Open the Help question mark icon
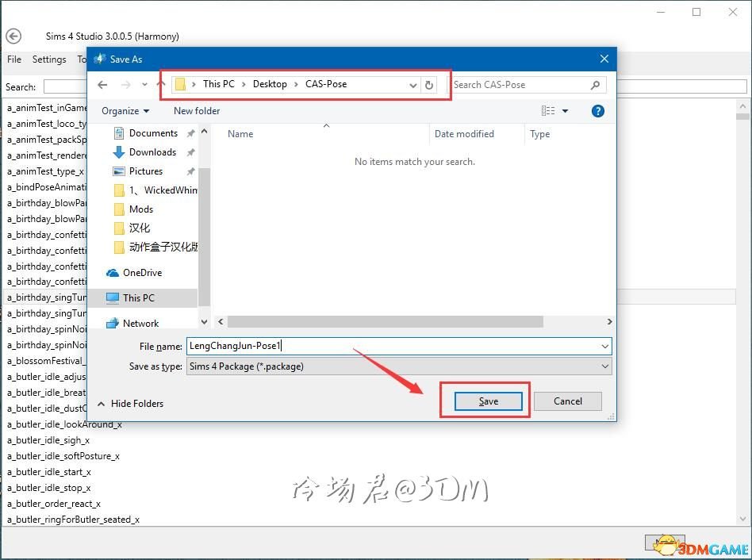Image resolution: width=752 pixels, height=560 pixels. pos(597,111)
